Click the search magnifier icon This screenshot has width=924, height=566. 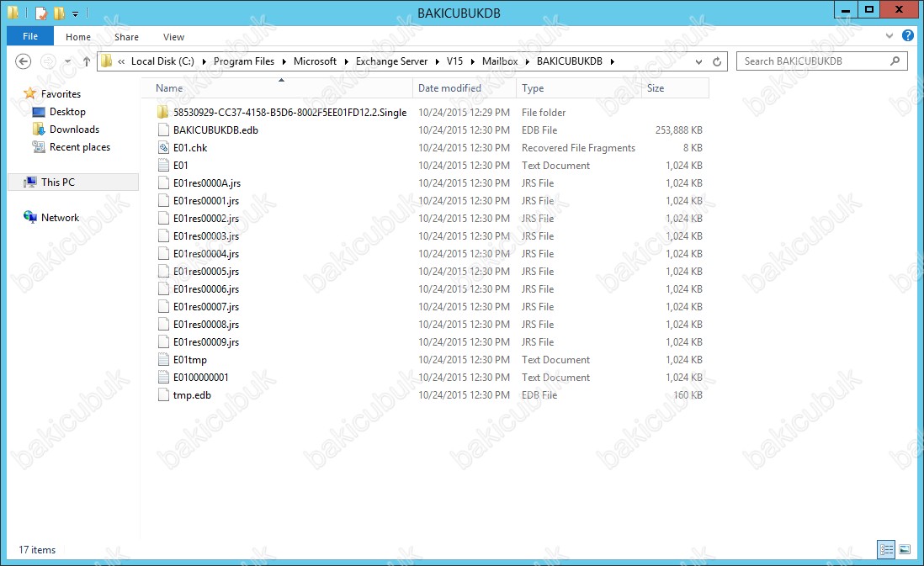pyautogui.click(x=895, y=61)
